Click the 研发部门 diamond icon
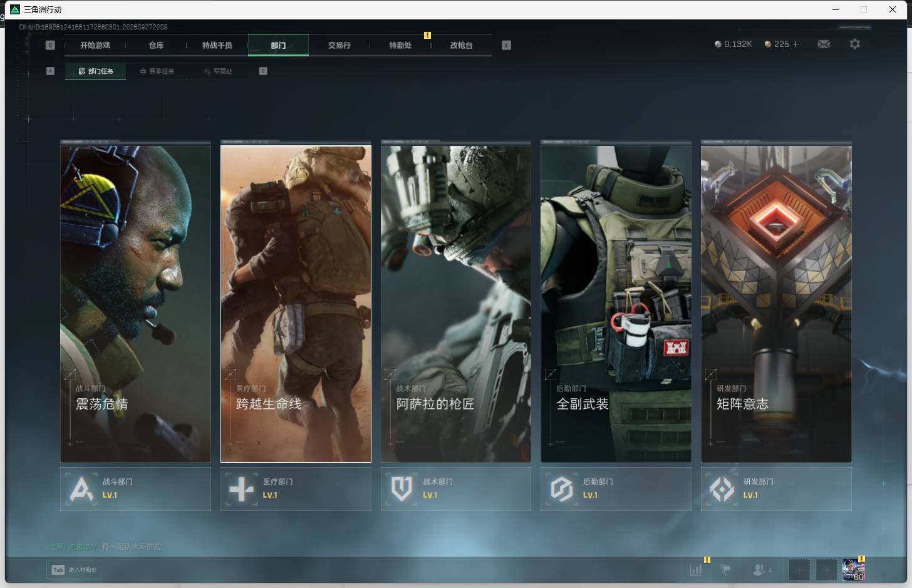The image size is (912, 588). 722,489
